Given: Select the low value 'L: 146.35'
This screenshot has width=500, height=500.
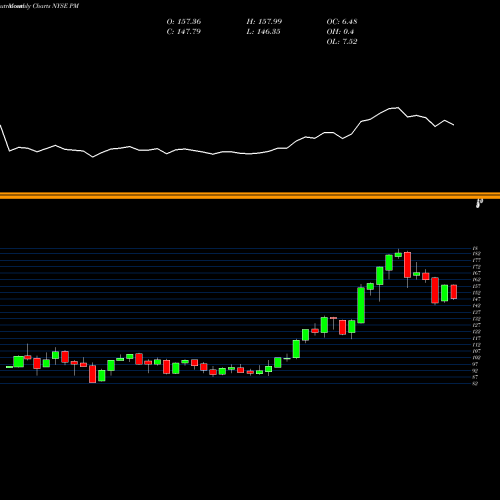Looking at the screenshot, I should [x=263, y=32].
